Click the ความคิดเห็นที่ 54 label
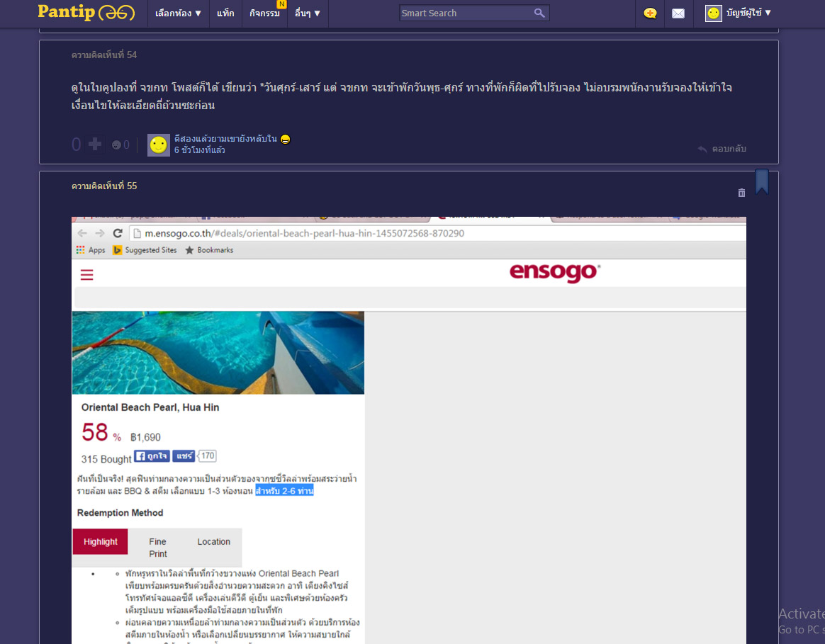The height and width of the screenshot is (644, 825). [x=104, y=55]
